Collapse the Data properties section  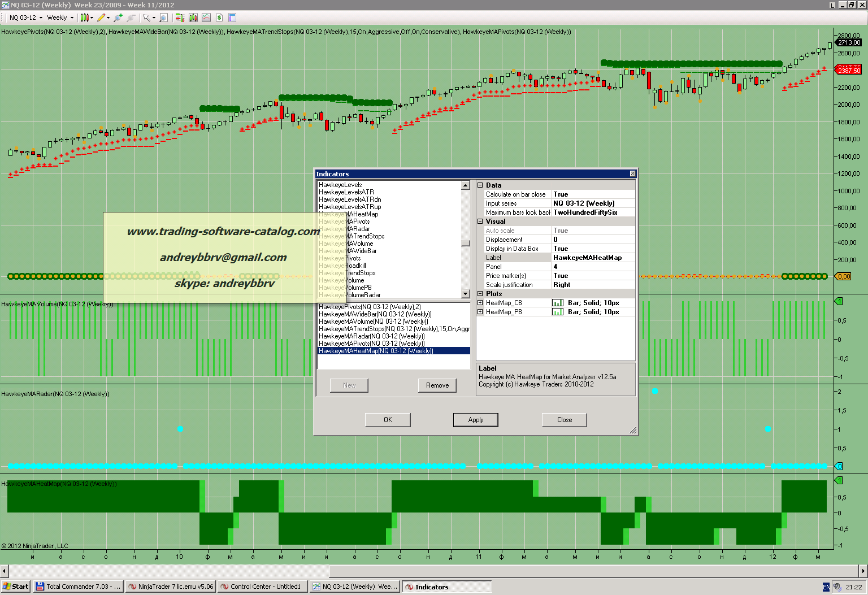click(x=480, y=185)
